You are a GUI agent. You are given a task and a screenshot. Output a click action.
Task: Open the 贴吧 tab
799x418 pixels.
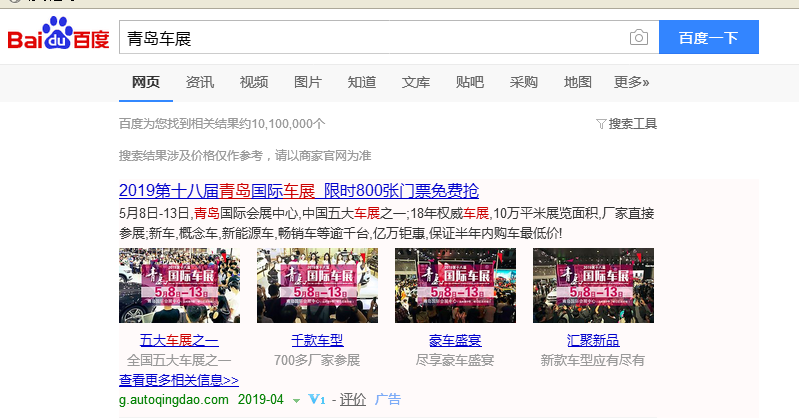pos(470,82)
